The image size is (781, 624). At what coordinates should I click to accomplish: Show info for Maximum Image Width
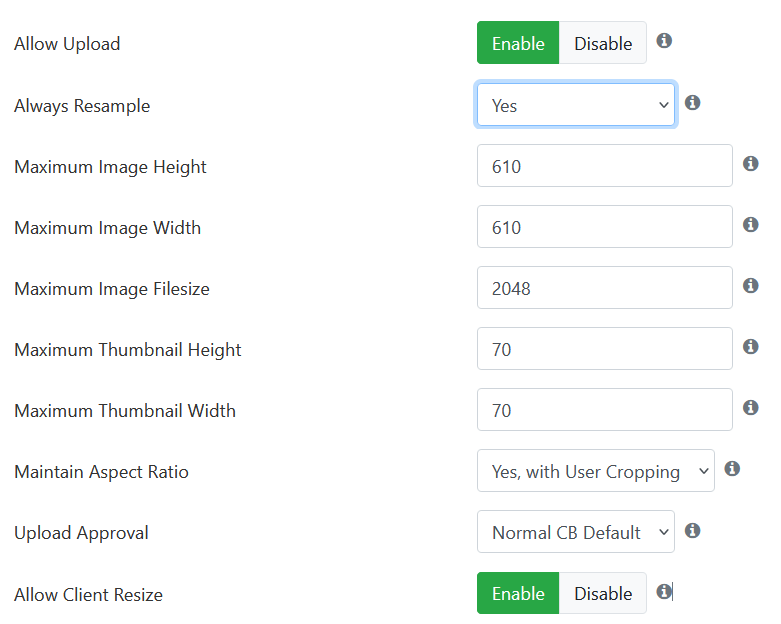click(751, 225)
